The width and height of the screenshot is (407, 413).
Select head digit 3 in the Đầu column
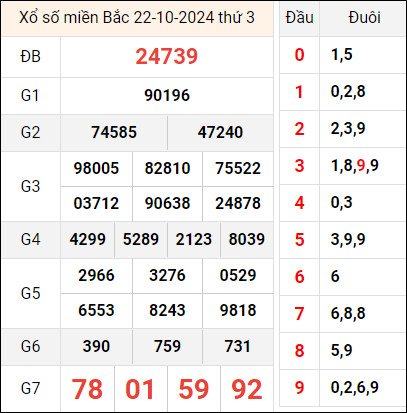[x=299, y=166]
